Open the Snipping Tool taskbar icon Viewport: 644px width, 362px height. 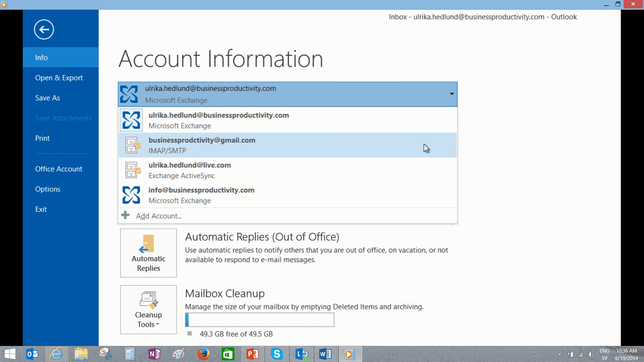tap(105, 354)
